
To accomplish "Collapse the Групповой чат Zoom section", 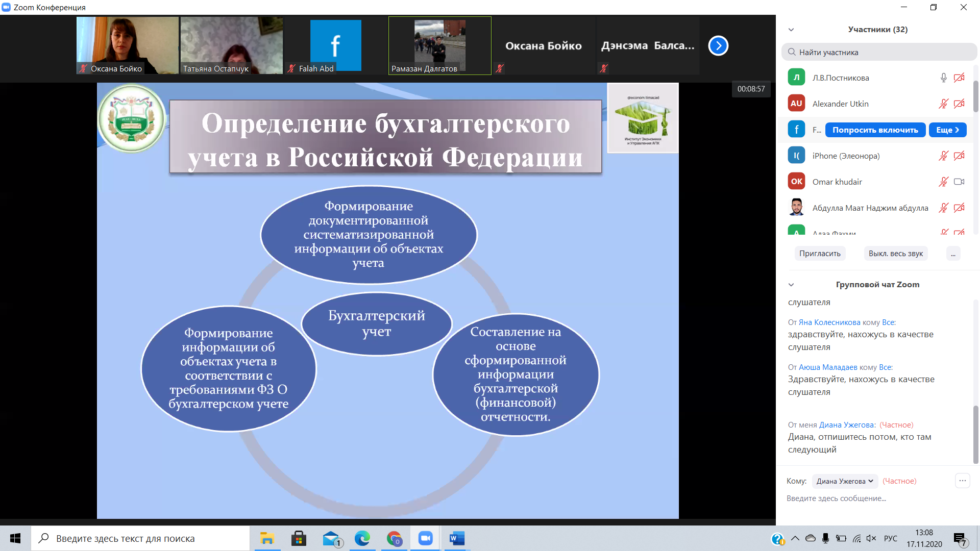I will [x=791, y=285].
